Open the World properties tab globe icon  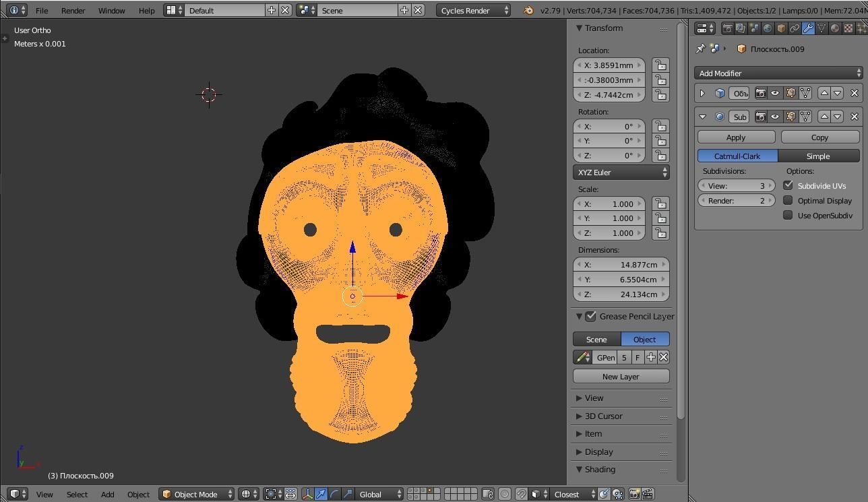click(768, 28)
